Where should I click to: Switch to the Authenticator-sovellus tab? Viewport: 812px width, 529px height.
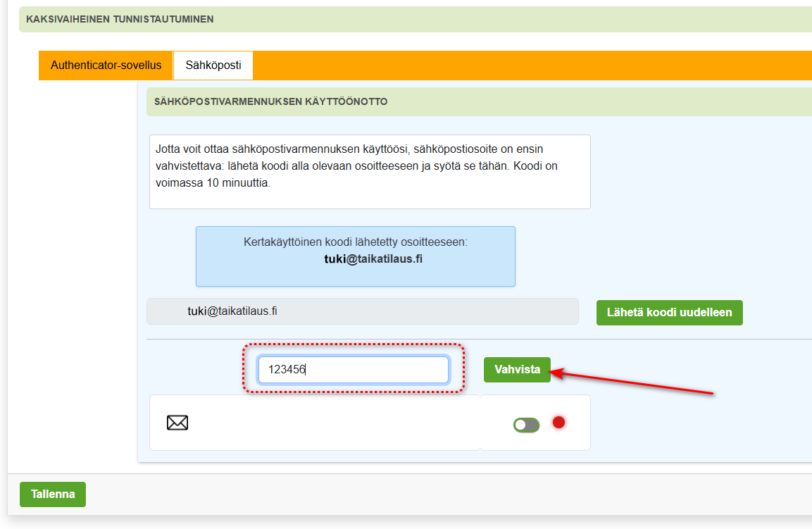pyautogui.click(x=106, y=66)
